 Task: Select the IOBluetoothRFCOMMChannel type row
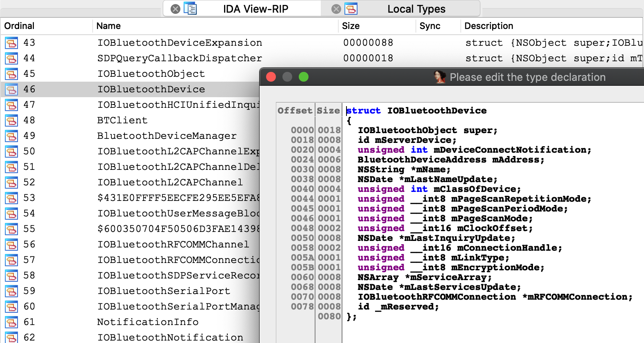tap(173, 245)
